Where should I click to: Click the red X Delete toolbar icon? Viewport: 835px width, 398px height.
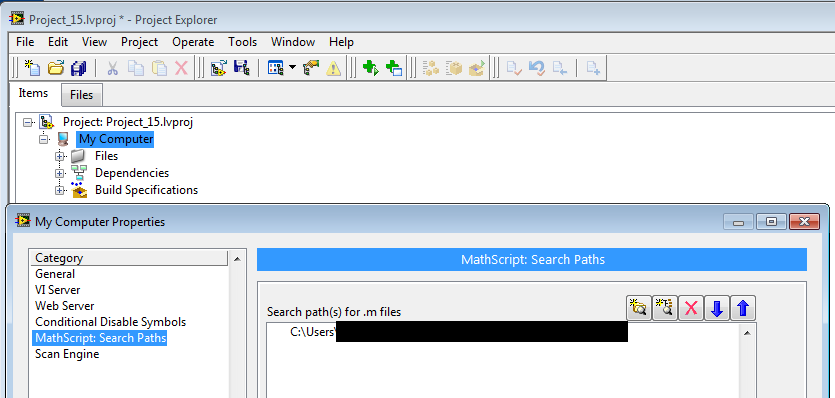point(182,68)
